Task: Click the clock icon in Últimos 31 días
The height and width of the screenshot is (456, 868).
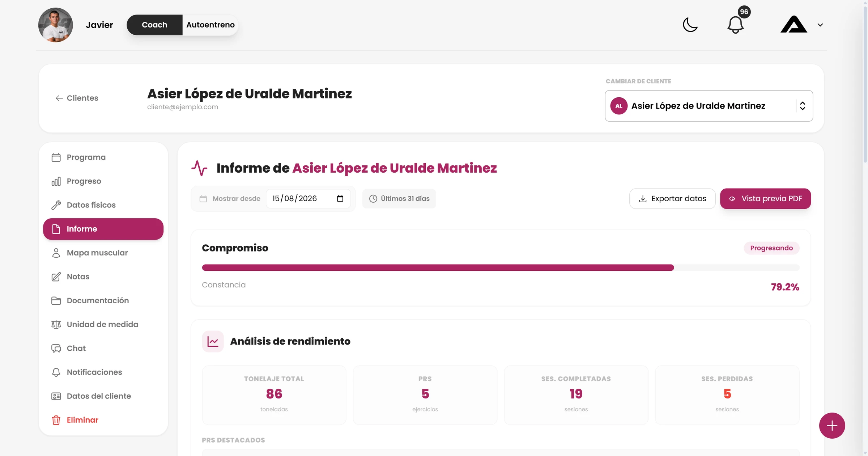Action: tap(373, 199)
